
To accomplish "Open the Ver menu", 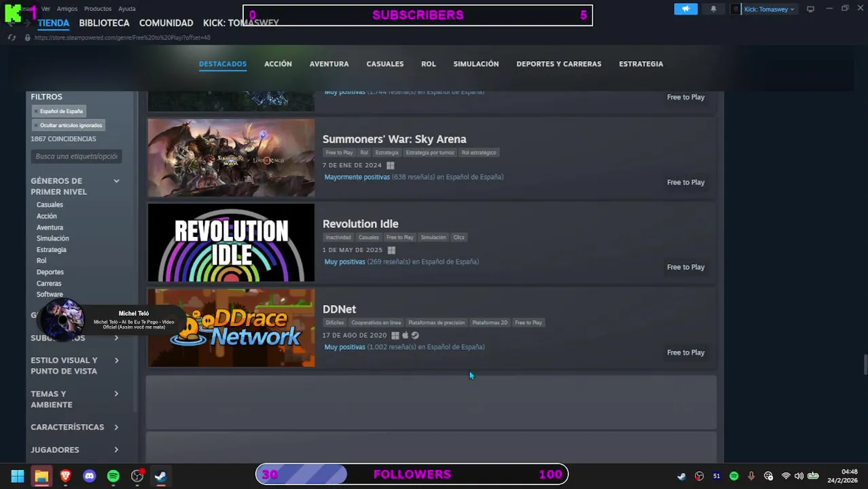I will 46,9.
